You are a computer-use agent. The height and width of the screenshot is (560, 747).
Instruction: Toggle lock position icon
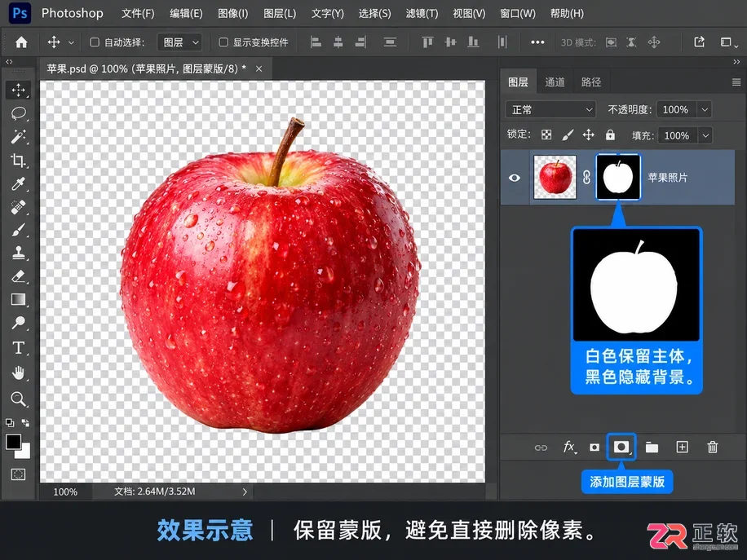tap(588, 134)
